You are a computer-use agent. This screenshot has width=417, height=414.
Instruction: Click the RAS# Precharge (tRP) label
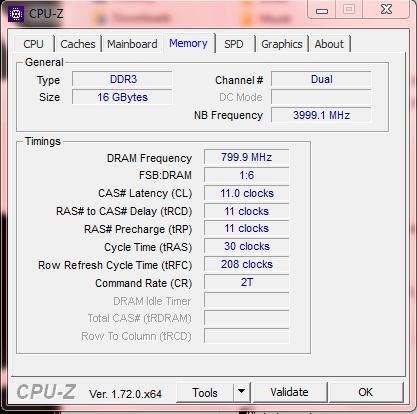click(138, 229)
